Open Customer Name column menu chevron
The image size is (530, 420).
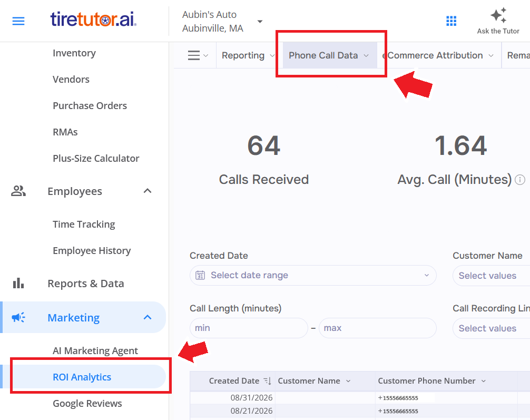point(348,381)
